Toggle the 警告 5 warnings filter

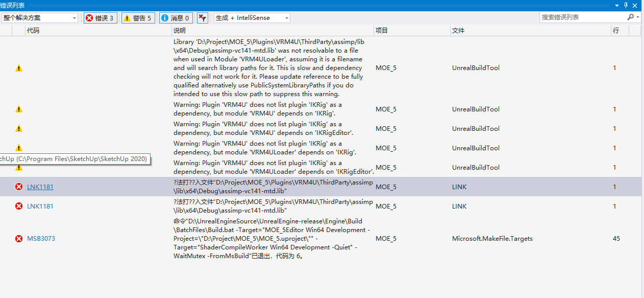click(138, 18)
